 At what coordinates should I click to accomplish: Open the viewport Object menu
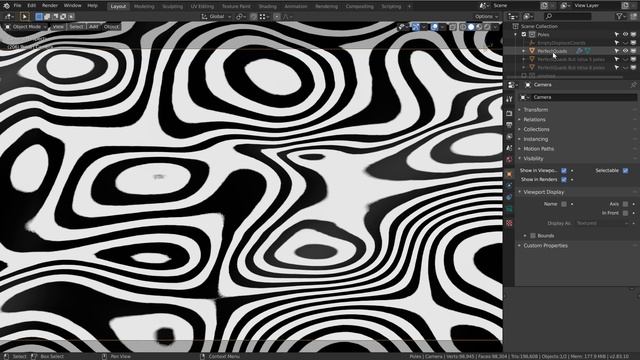click(111, 27)
